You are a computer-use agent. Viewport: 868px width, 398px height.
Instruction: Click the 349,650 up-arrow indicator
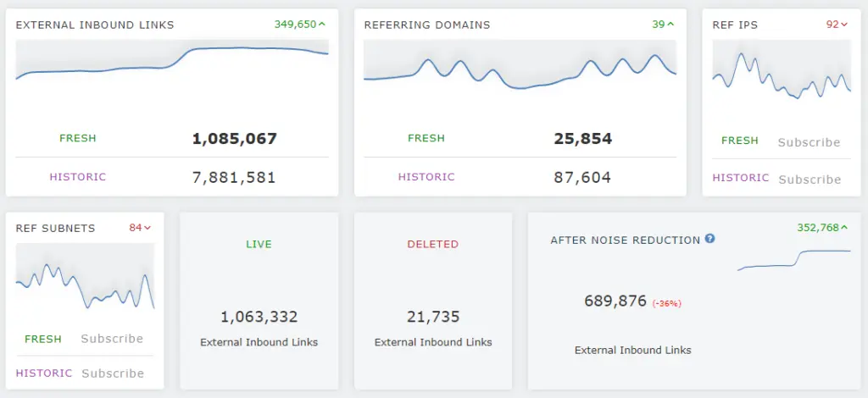(300, 25)
